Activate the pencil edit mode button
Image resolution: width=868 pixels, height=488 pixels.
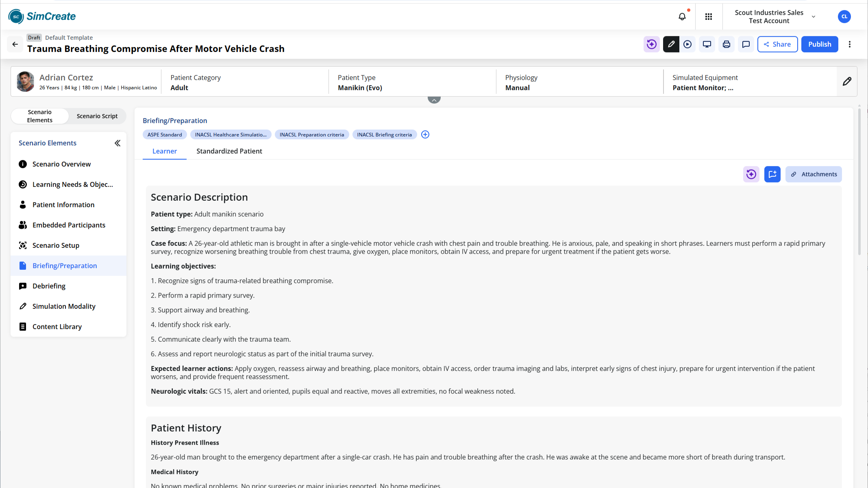point(671,44)
